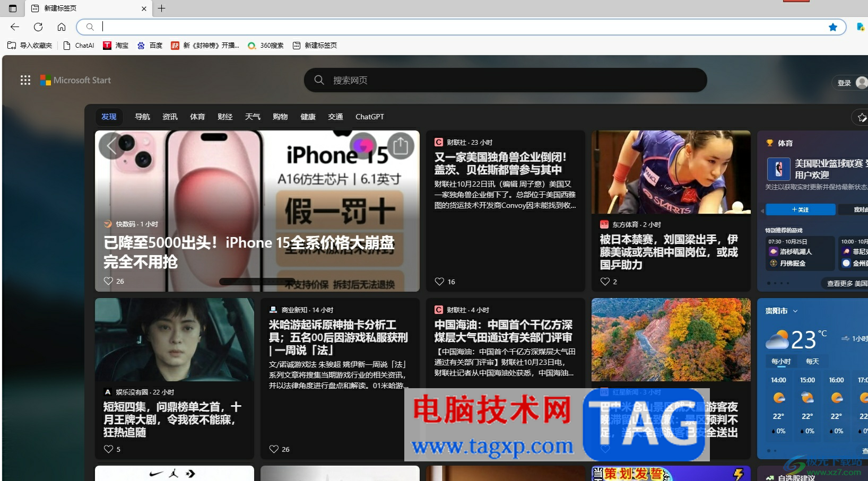Open 被日本禁赛，刘国梁出手 headline

669,252
